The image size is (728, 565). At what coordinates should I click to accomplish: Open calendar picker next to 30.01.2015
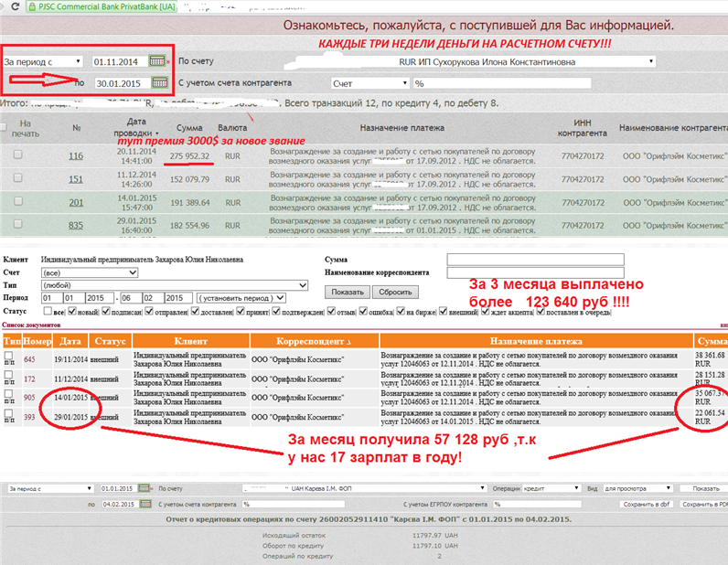pos(159,82)
